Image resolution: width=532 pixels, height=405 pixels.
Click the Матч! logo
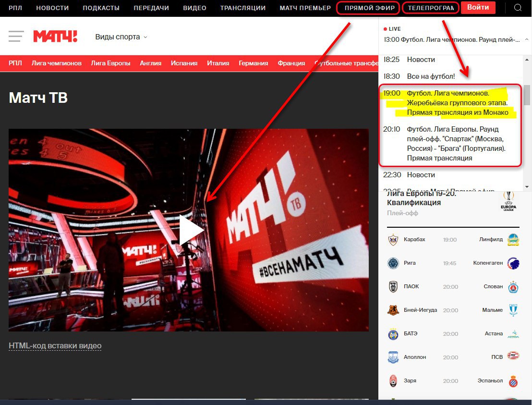click(55, 37)
